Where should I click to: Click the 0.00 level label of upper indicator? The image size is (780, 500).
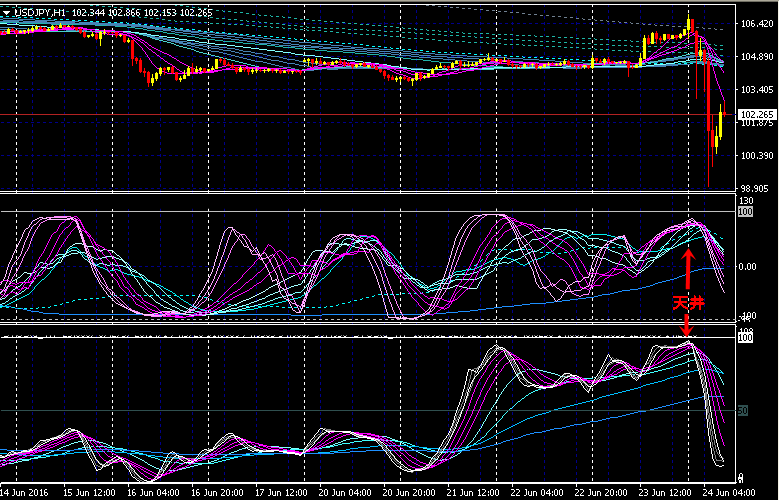pyautogui.click(x=748, y=267)
